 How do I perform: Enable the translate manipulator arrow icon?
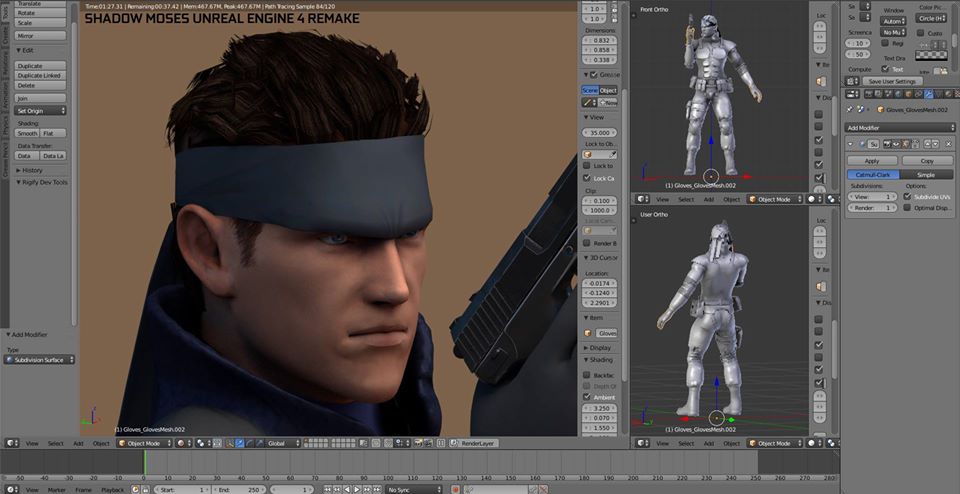tap(239, 443)
